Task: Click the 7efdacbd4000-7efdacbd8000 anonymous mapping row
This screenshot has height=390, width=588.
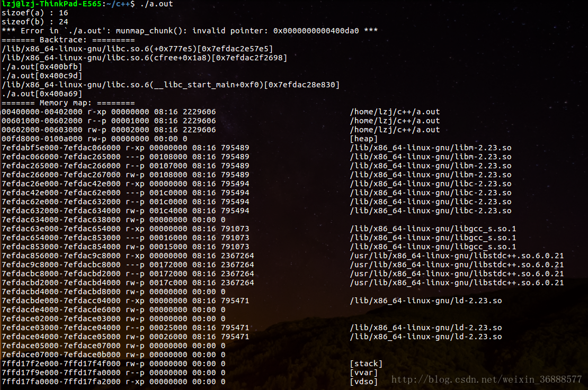Action: point(113,292)
